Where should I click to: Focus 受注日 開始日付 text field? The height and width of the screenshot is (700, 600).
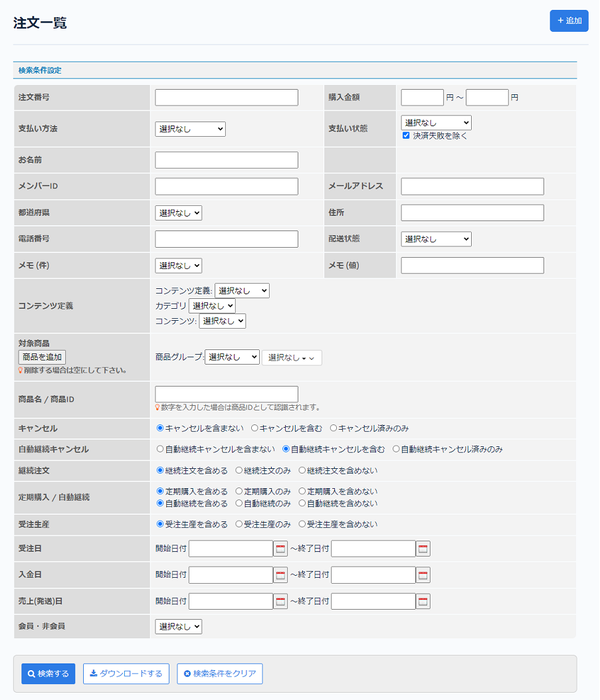[x=231, y=549]
